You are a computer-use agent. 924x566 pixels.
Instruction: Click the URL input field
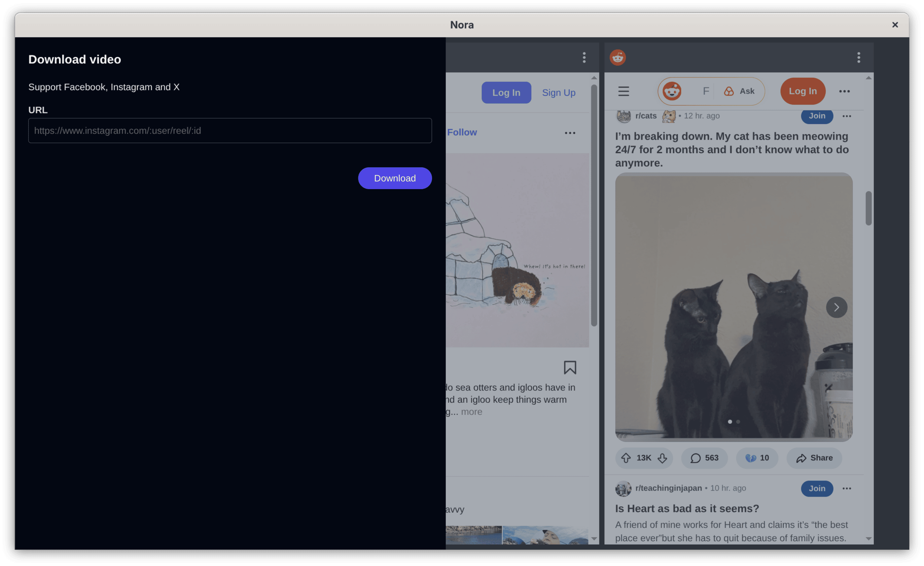click(x=229, y=131)
